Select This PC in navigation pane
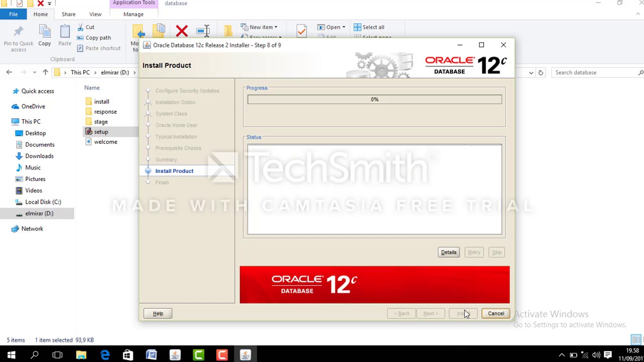Viewport: 644px width, 362px height. pyautogui.click(x=31, y=121)
